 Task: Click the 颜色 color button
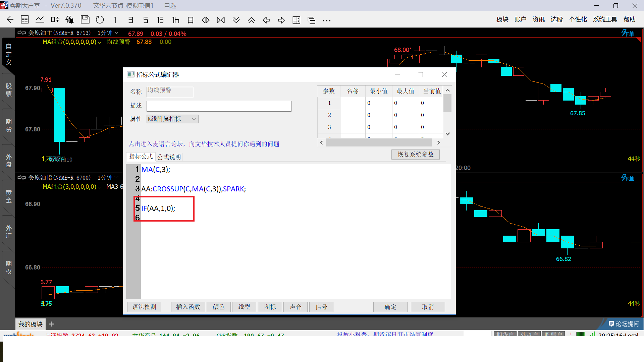(x=218, y=307)
